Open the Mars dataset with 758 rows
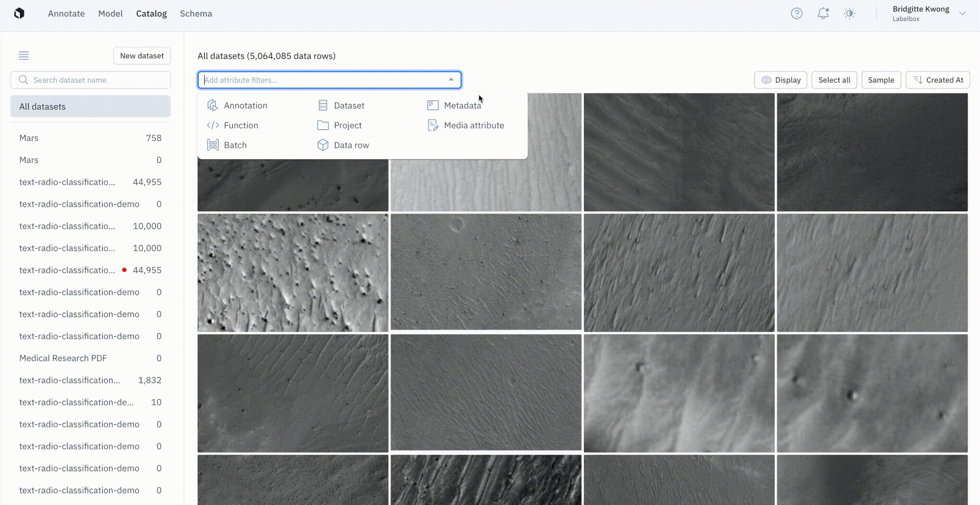Viewport: 980px width, 505px height. [90, 138]
